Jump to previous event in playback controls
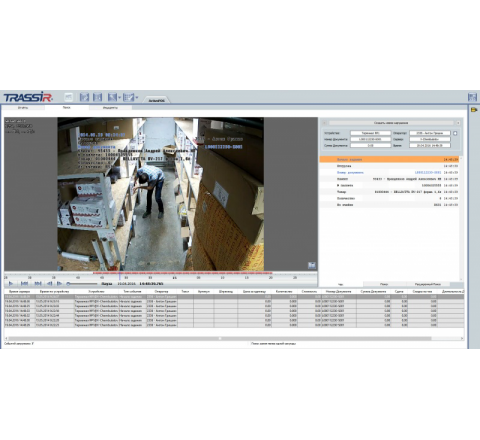The height and width of the screenshot is (440, 480). click(24, 283)
